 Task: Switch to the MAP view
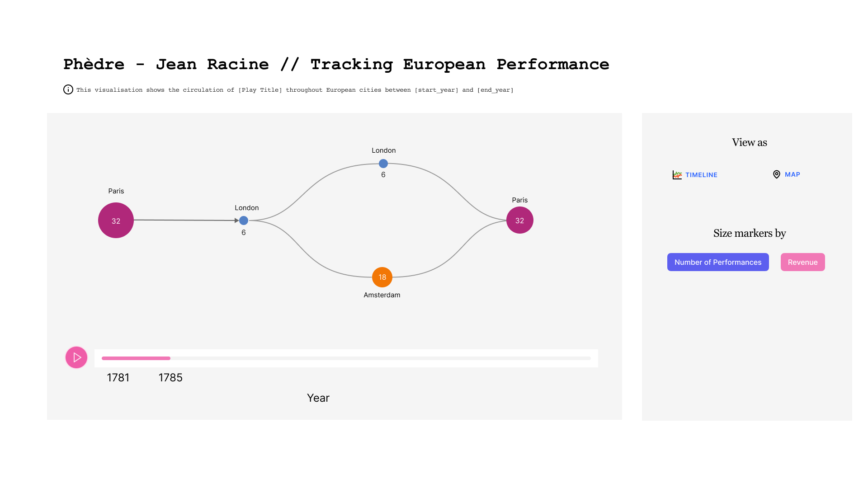pos(792,174)
